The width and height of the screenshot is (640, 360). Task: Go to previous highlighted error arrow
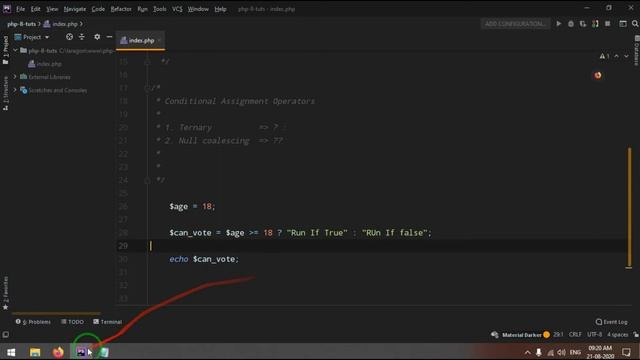[616, 56]
